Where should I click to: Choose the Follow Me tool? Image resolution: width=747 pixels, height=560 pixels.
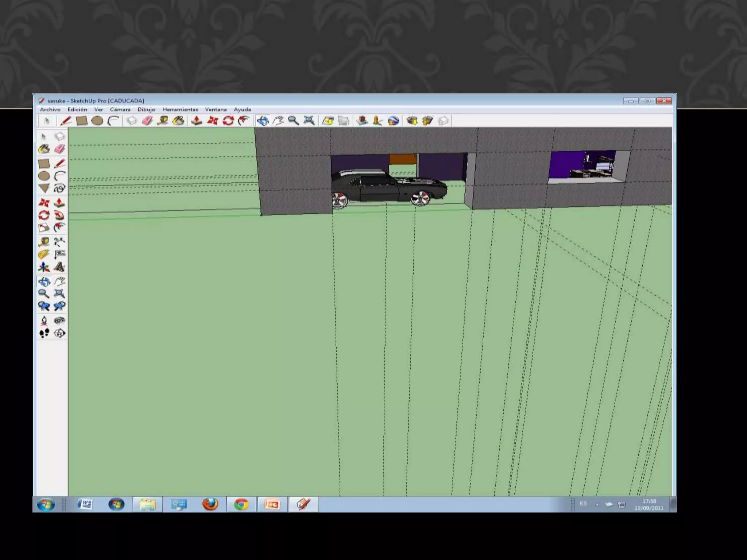(x=59, y=215)
